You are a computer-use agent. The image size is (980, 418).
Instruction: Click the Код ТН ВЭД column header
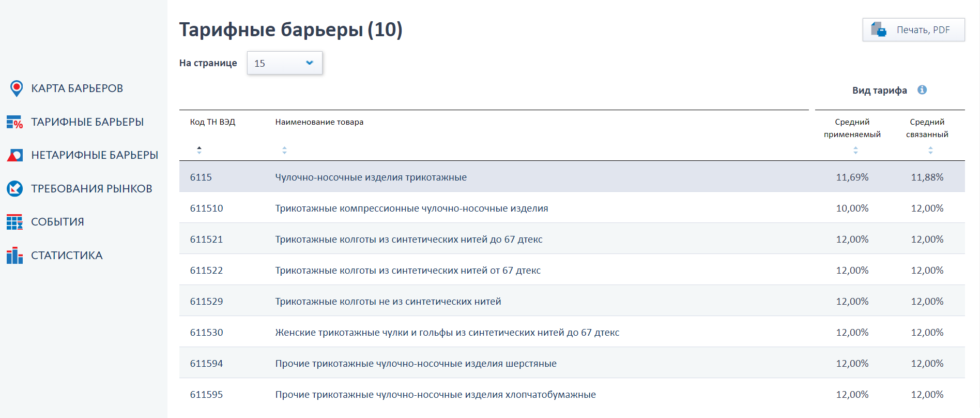(212, 122)
